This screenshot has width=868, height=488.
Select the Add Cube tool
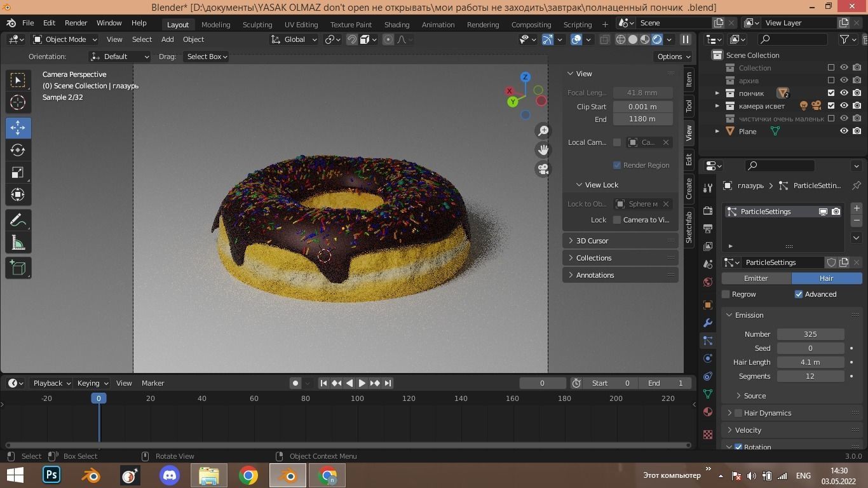18,268
